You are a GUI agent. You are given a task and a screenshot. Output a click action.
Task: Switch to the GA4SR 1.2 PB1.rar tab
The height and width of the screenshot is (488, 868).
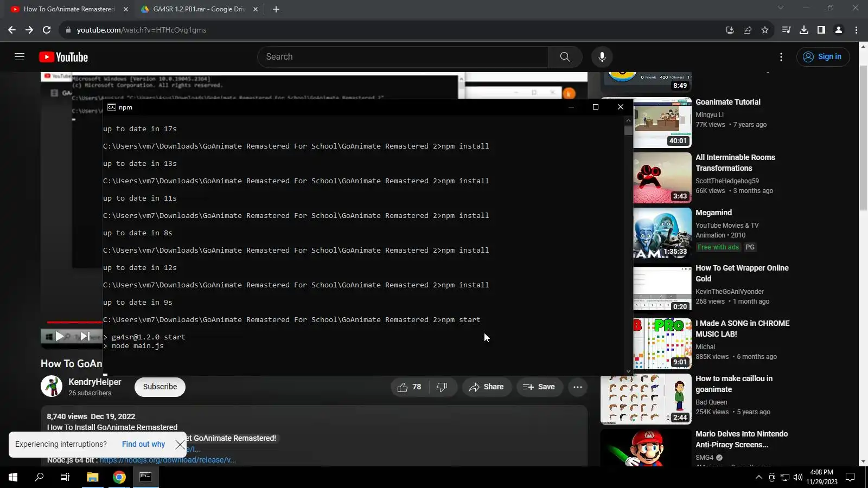pos(199,9)
